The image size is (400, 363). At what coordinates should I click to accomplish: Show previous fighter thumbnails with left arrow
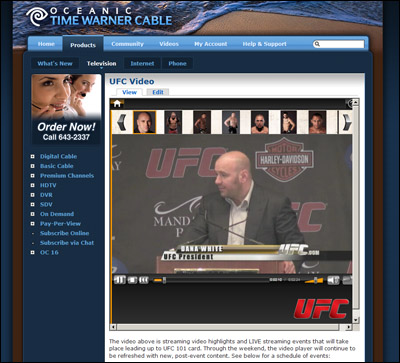coord(122,122)
